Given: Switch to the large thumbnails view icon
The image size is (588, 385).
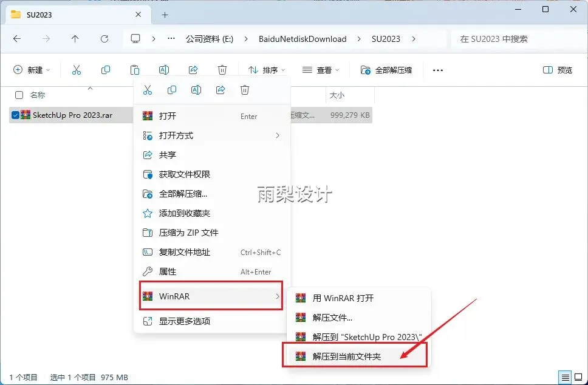Looking at the screenshot, I should point(578,377).
